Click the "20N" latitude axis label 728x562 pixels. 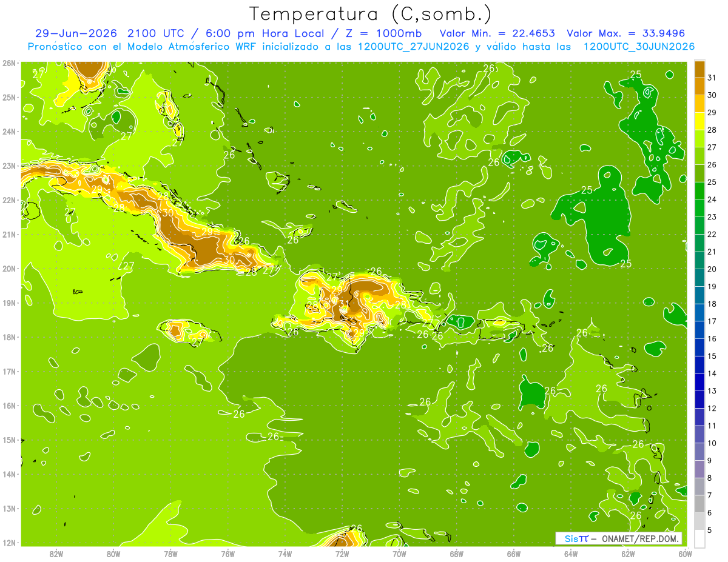tap(8, 269)
